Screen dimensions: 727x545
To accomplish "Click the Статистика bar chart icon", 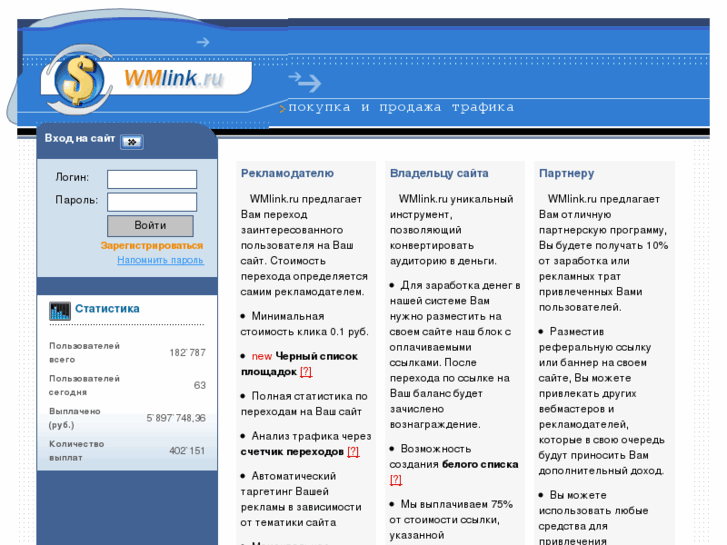I will click(x=60, y=311).
